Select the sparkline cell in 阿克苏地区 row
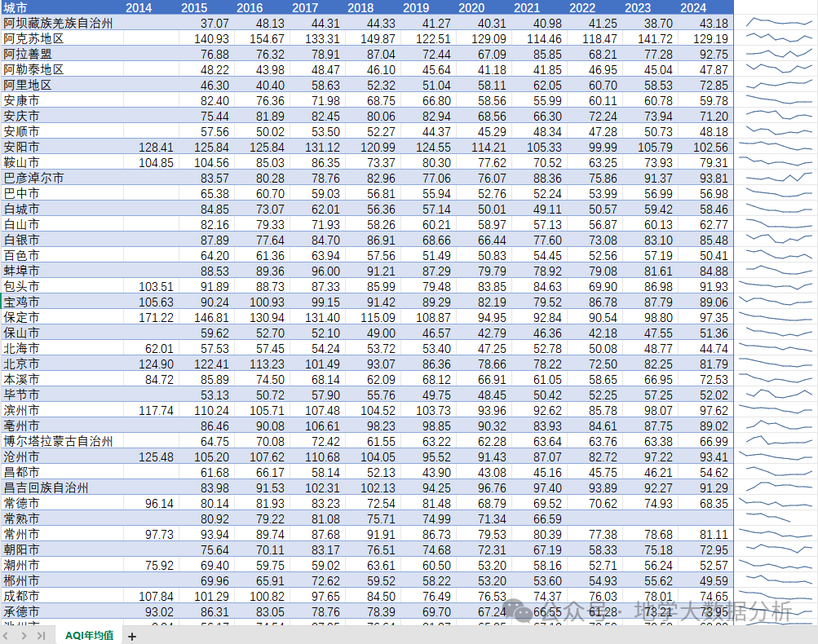 pos(776,38)
